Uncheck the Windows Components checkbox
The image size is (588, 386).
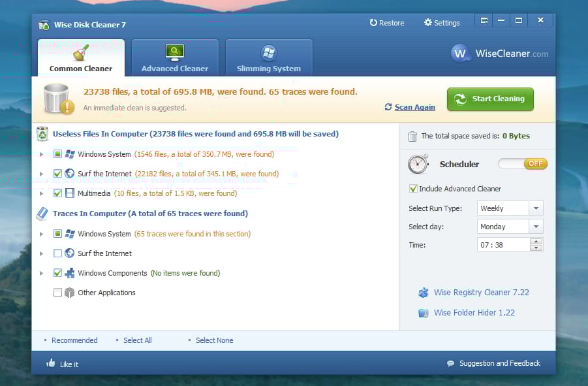pyautogui.click(x=57, y=273)
